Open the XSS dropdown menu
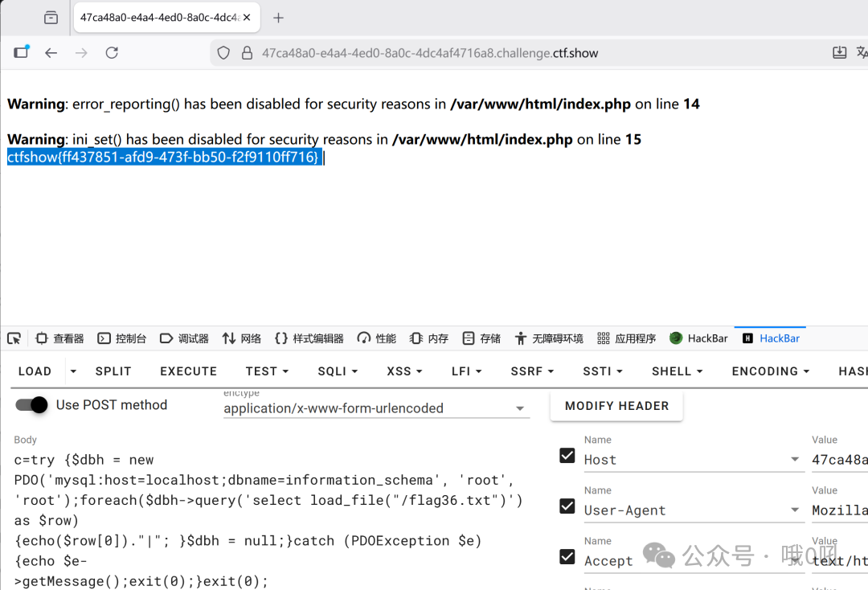 click(x=404, y=371)
